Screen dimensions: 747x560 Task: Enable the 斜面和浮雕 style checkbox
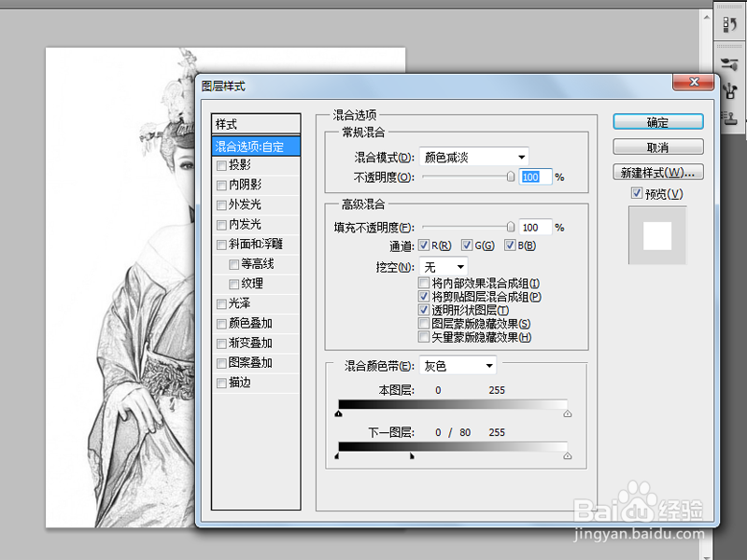click(221, 245)
